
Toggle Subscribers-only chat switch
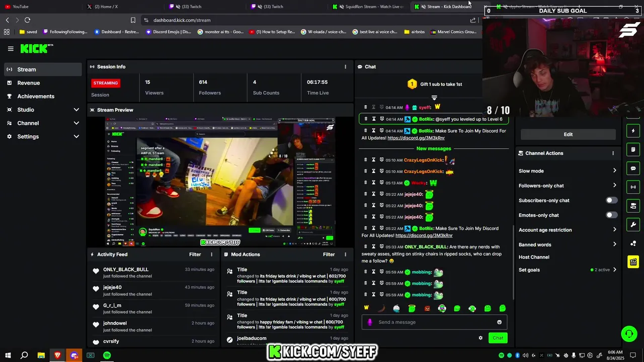tap(611, 200)
